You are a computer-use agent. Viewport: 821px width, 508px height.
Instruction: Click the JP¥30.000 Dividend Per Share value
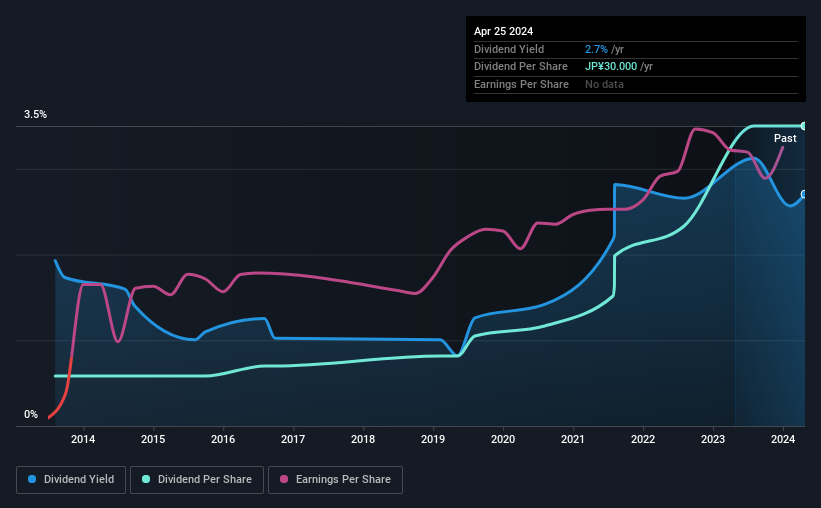pos(611,67)
